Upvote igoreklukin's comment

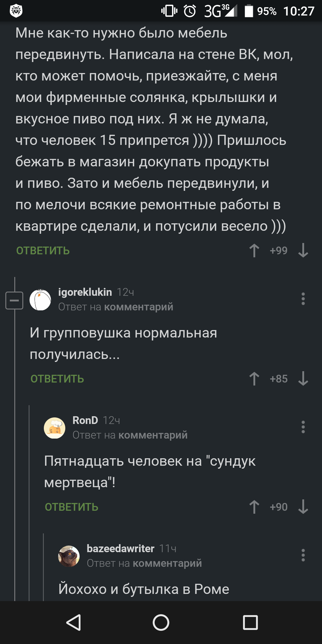[x=254, y=379]
